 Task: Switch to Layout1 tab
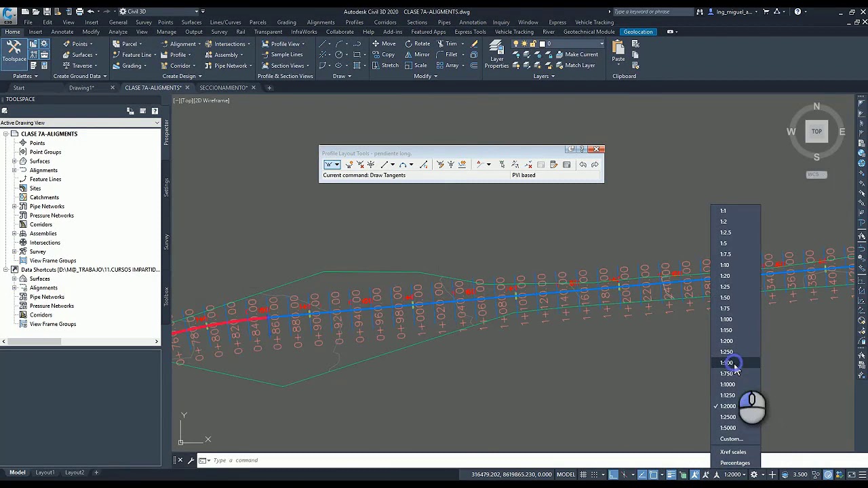[45, 472]
